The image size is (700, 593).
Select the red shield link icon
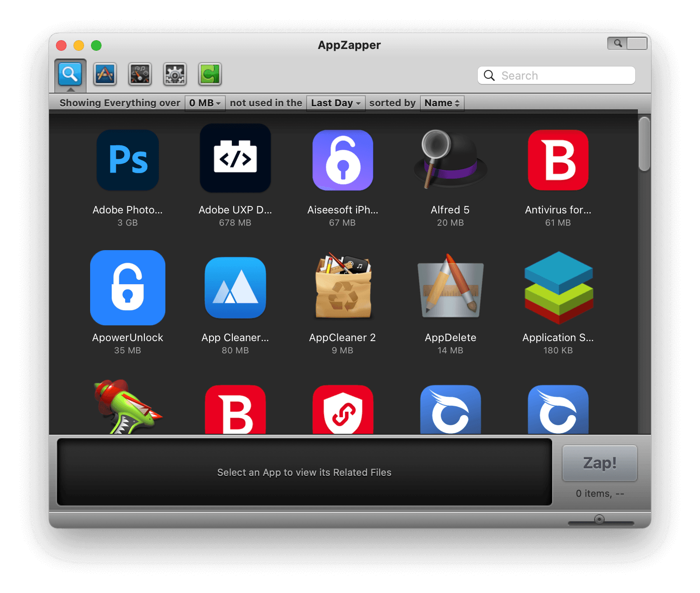coord(343,409)
